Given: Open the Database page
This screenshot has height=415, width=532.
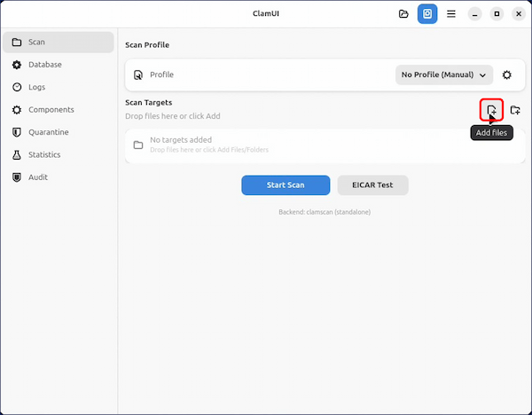Looking at the screenshot, I should pyautogui.click(x=59, y=65).
